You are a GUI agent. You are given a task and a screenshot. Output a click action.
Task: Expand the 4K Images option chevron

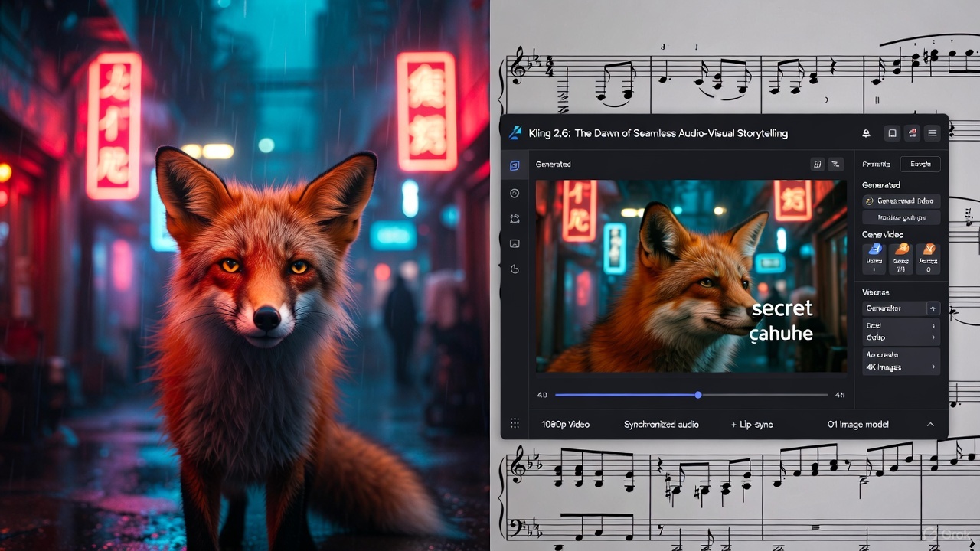coord(933,367)
